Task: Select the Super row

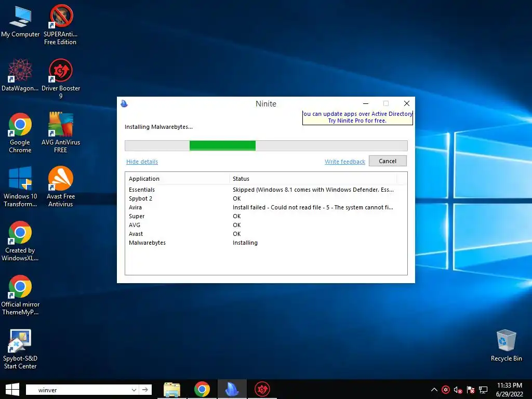Action: (x=266, y=216)
